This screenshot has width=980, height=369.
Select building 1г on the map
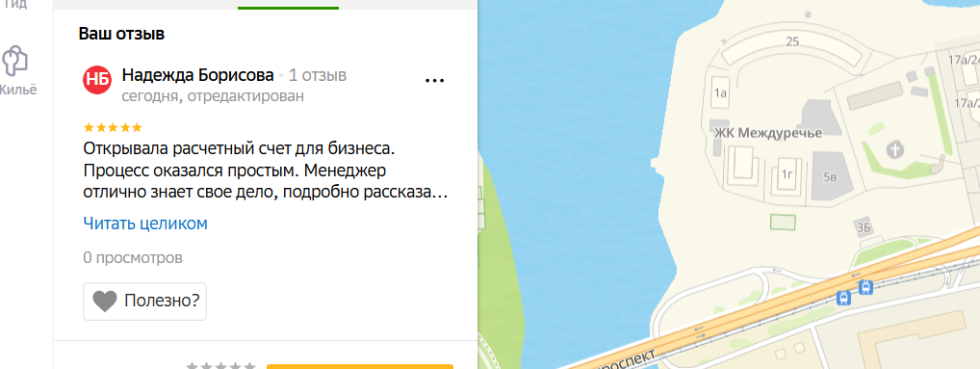click(x=787, y=173)
